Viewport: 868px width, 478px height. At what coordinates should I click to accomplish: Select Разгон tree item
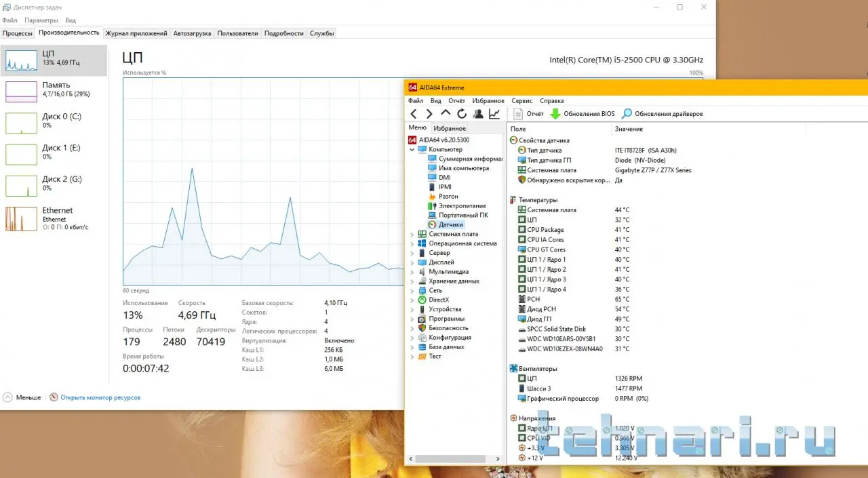[443, 197]
